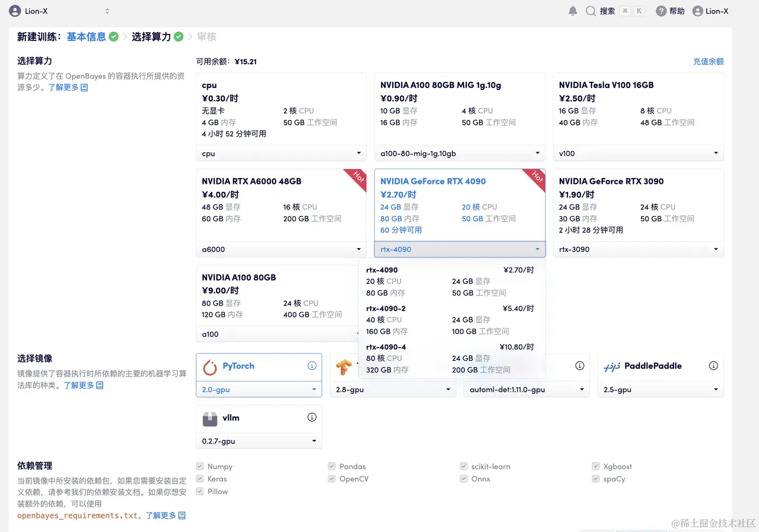
Task: Show info for PyTorch image
Action: [312, 366]
